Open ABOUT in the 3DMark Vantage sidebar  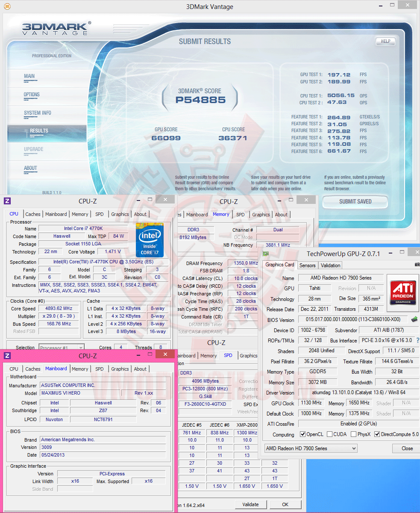coord(30,168)
